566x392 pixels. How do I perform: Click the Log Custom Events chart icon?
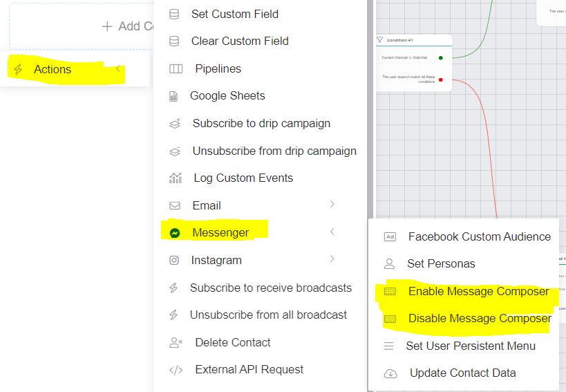click(176, 178)
